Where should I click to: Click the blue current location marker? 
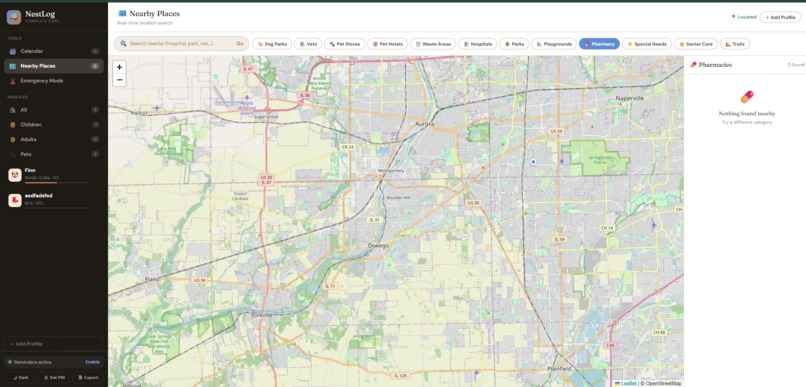533,161
